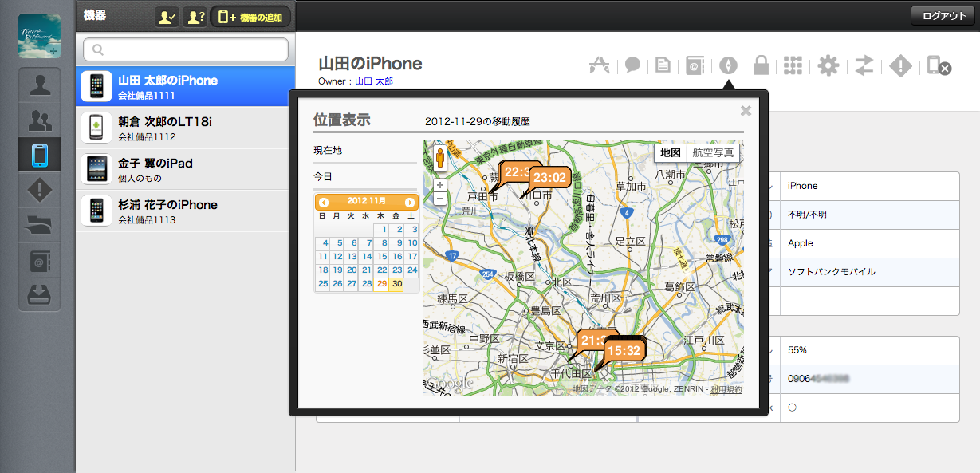Image resolution: width=980 pixels, height=473 pixels.
Task: Open the App Store apps icon
Action: tap(600, 65)
